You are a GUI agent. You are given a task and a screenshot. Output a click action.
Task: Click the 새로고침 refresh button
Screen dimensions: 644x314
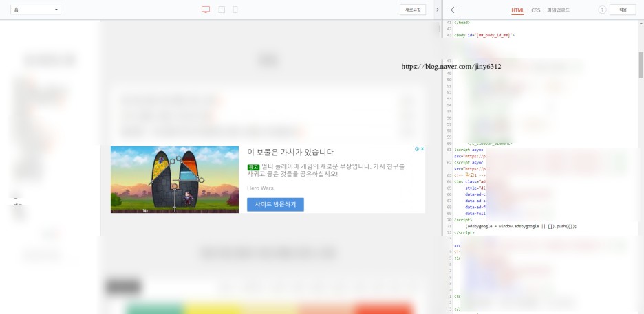point(413,10)
